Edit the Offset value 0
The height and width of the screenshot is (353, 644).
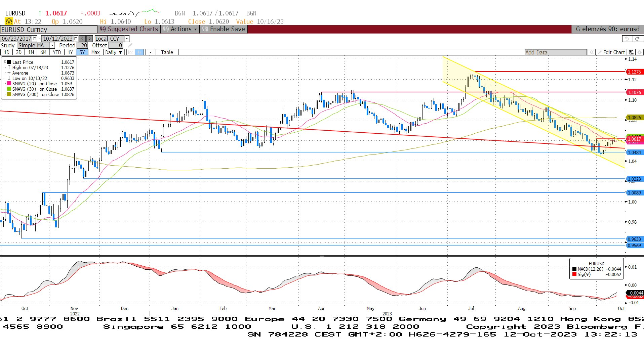pos(116,45)
